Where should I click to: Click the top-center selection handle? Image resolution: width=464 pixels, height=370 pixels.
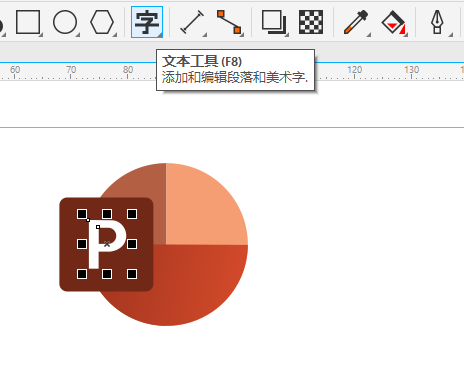(107, 214)
